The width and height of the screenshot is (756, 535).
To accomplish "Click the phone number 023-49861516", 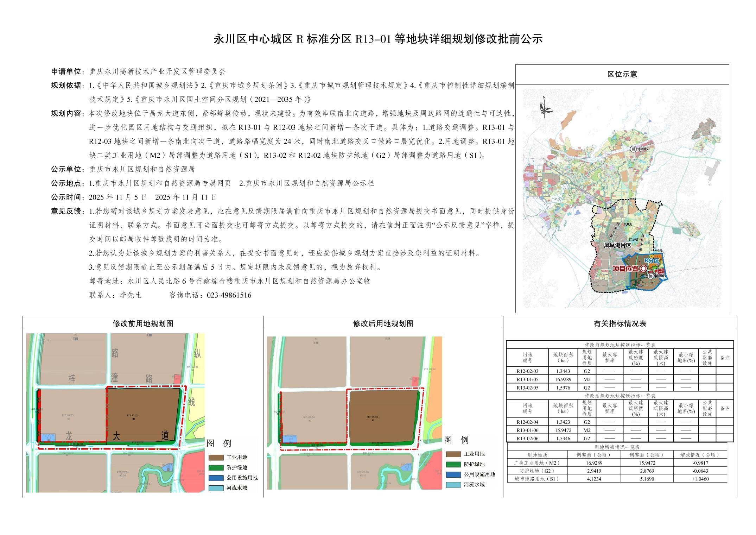I will (229, 295).
